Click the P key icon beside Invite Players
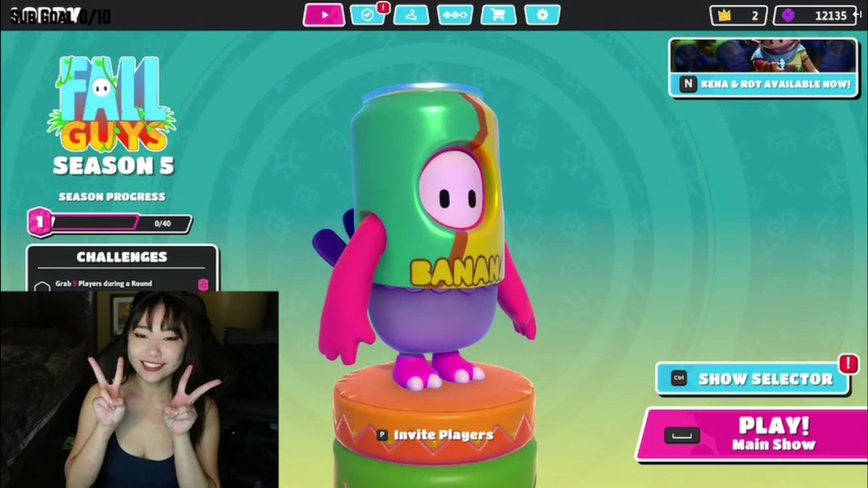 click(x=383, y=435)
